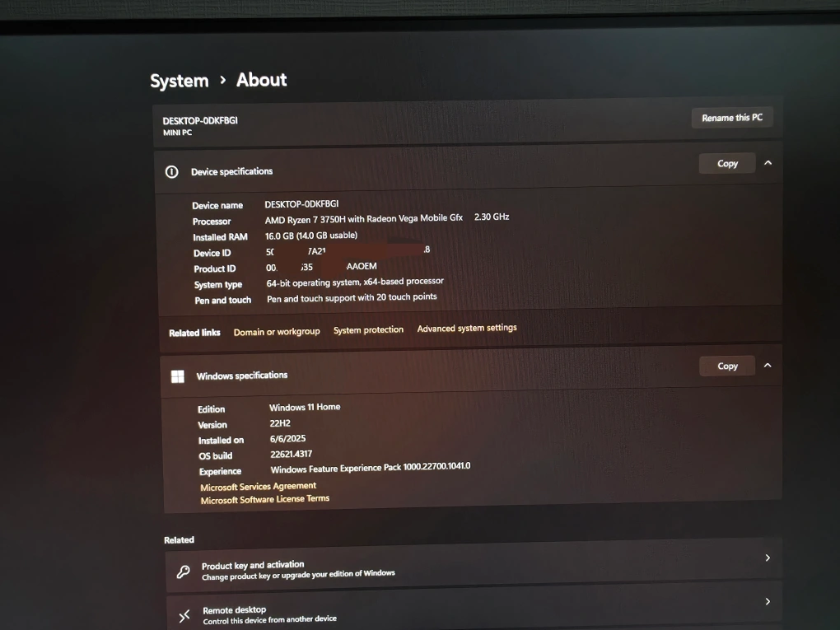Viewport: 840px width, 630px height.
Task: Click the Processor label
Action: (212, 222)
